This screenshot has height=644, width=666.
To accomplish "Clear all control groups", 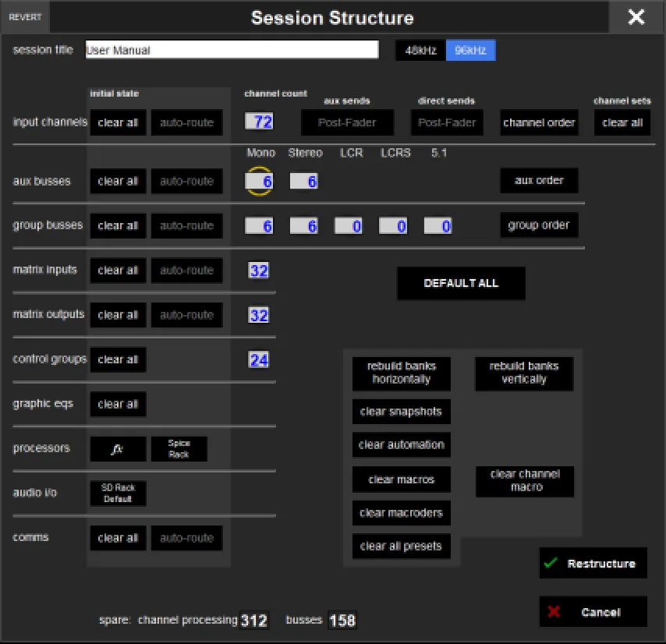I will click(x=118, y=359).
